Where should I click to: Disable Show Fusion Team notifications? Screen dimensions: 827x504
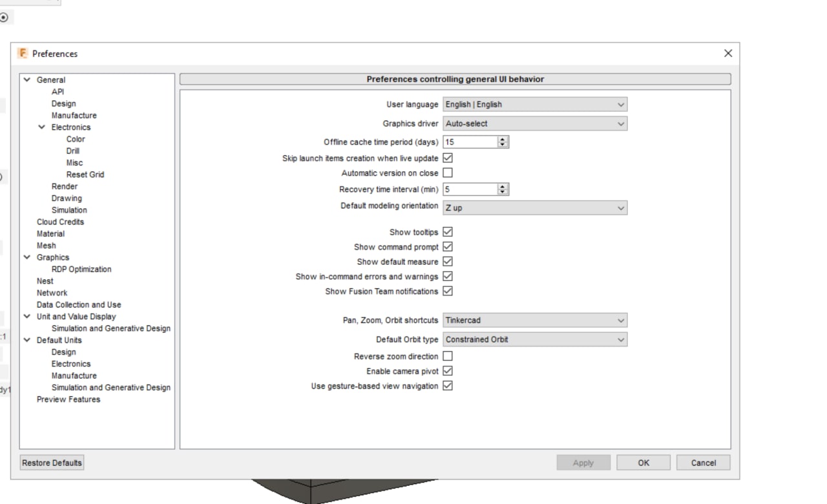click(x=448, y=291)
